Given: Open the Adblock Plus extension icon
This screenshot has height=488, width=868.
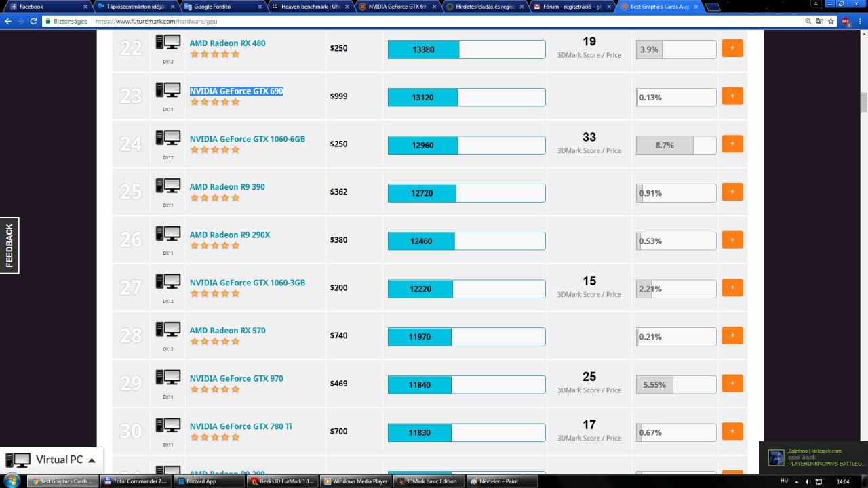Looking at the screenshot, I should point(846,21).
